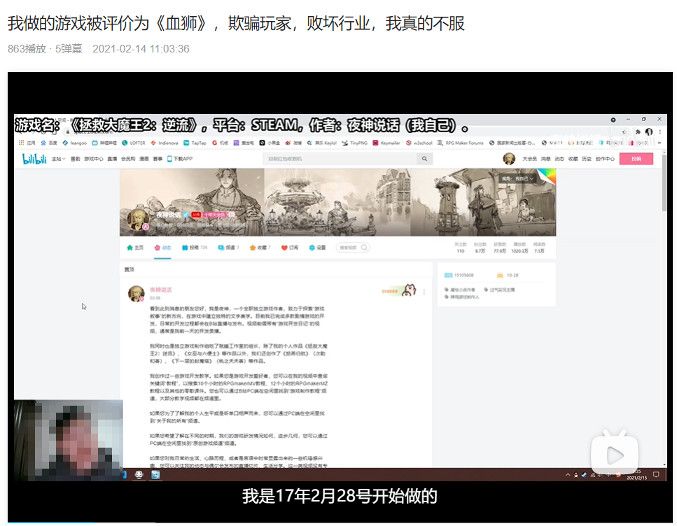Open the 直播 nav link

coord(112,159)
